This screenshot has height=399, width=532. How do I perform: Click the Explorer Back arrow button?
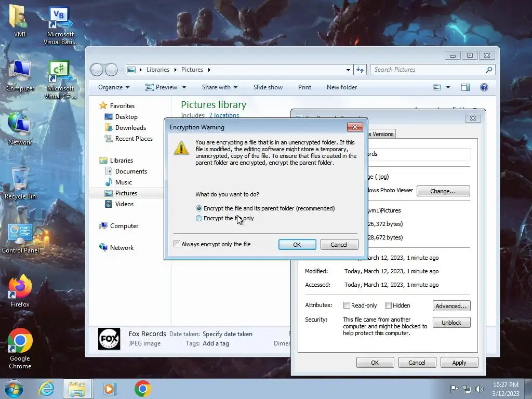coord(97,70)
